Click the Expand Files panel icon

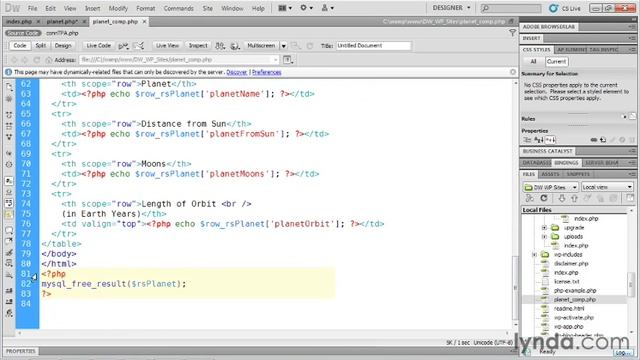(x=630, y=198)
